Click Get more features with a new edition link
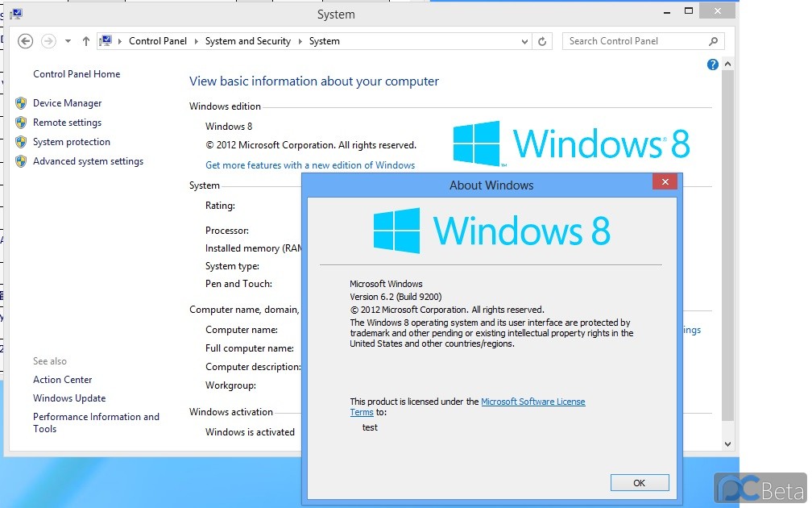 pos(310,164)
